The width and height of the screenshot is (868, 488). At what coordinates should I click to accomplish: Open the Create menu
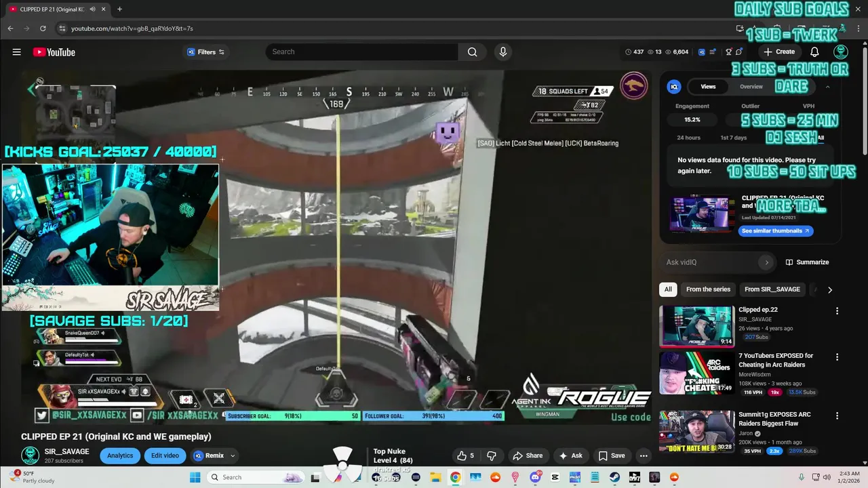coord(778,52)
